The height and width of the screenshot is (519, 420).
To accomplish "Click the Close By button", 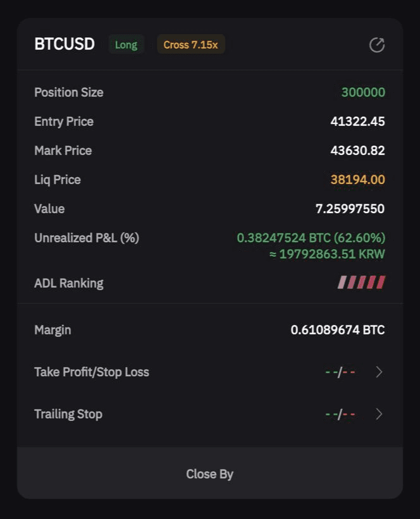I will click(210, 473).
